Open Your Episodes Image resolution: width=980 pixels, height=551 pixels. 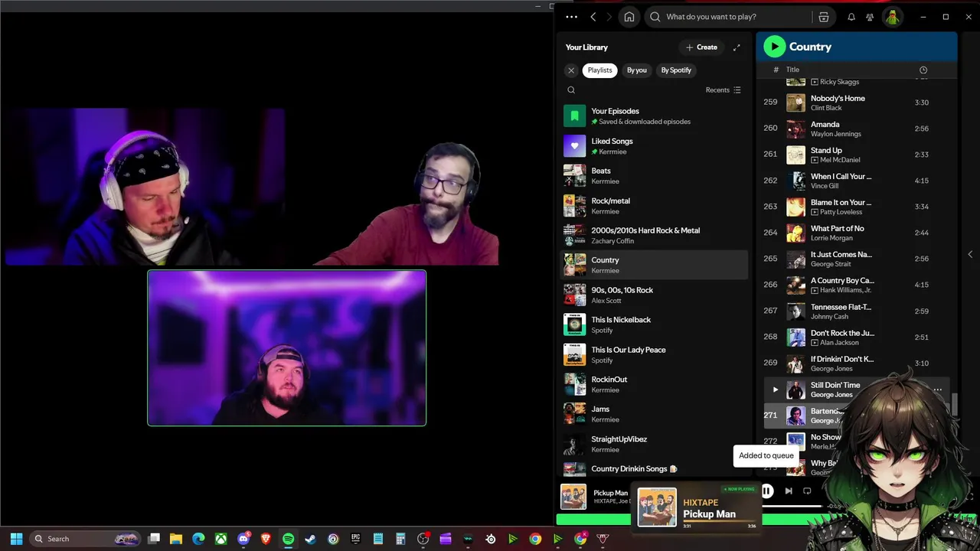coord(655,116)
